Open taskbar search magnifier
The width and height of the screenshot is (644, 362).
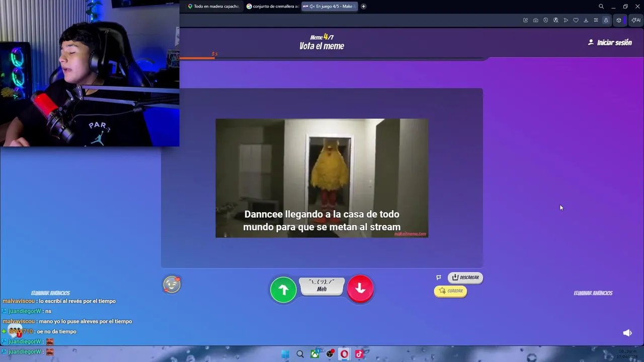tap(300, 354)
